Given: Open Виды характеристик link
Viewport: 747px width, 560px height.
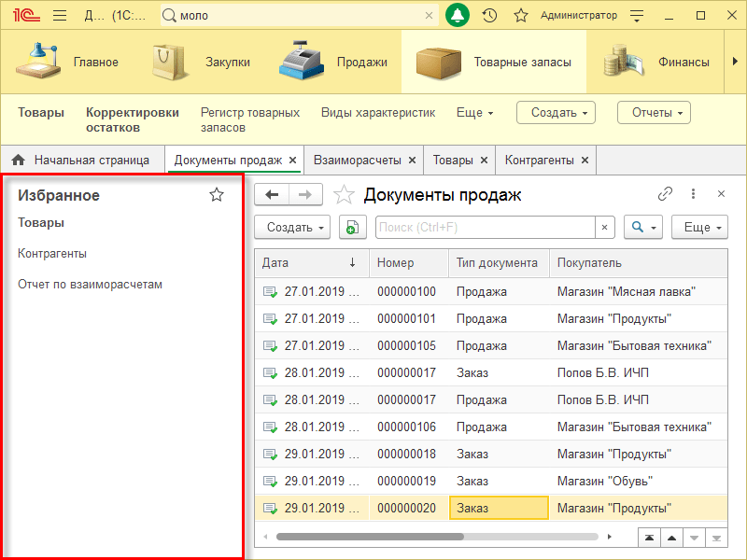Looking at the screenshot, I should pos(378,113).
